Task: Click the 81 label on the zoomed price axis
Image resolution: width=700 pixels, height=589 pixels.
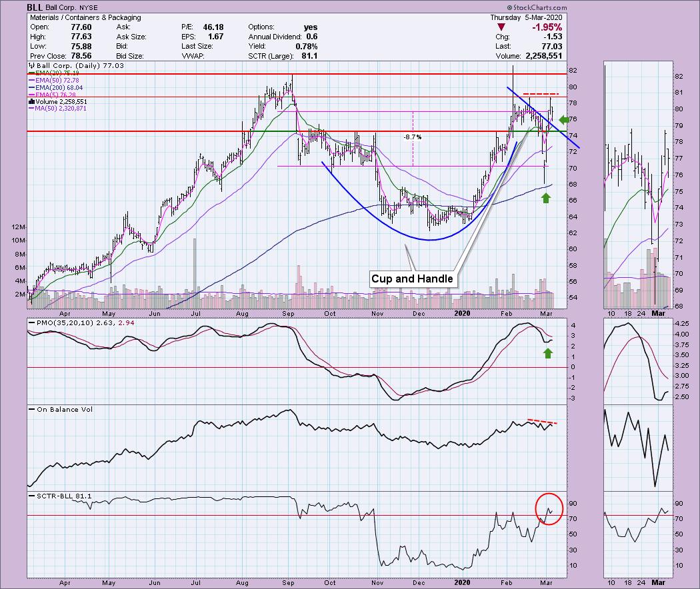Action: coord(679,93)
